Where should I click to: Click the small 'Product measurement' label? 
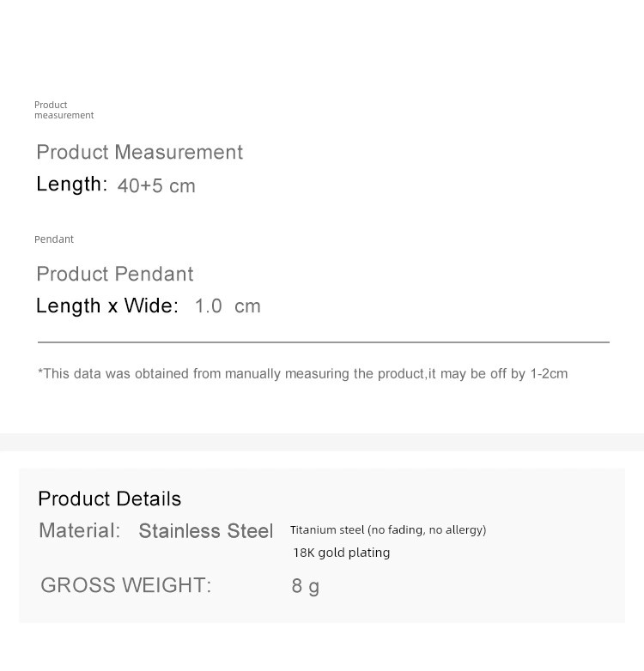coord(64,110)
